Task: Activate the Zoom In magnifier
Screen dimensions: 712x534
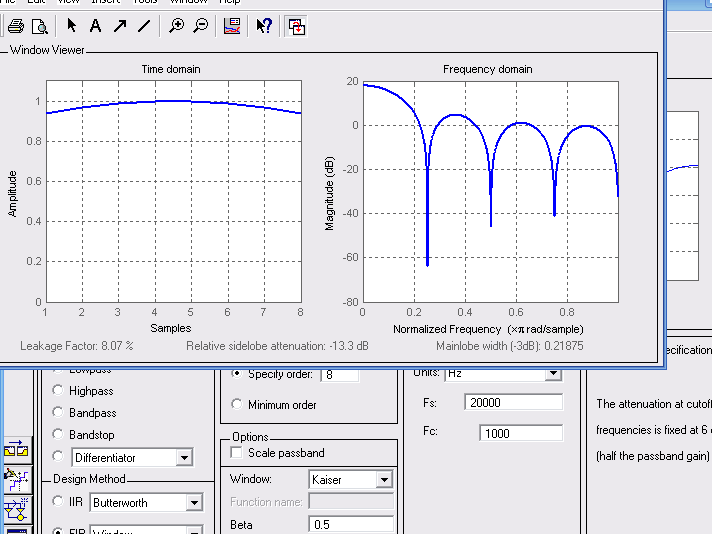Action: coord(177,27)
